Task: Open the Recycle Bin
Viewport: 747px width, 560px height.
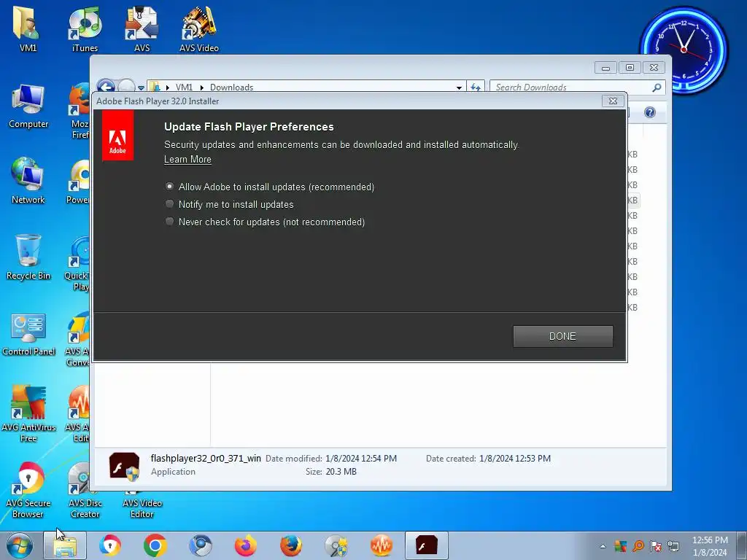Action: [28, 257]
